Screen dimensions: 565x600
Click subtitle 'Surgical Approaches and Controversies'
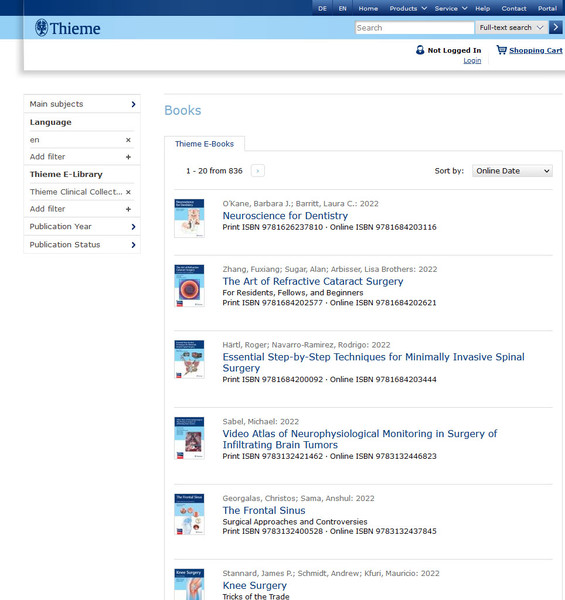pos(295,522)
